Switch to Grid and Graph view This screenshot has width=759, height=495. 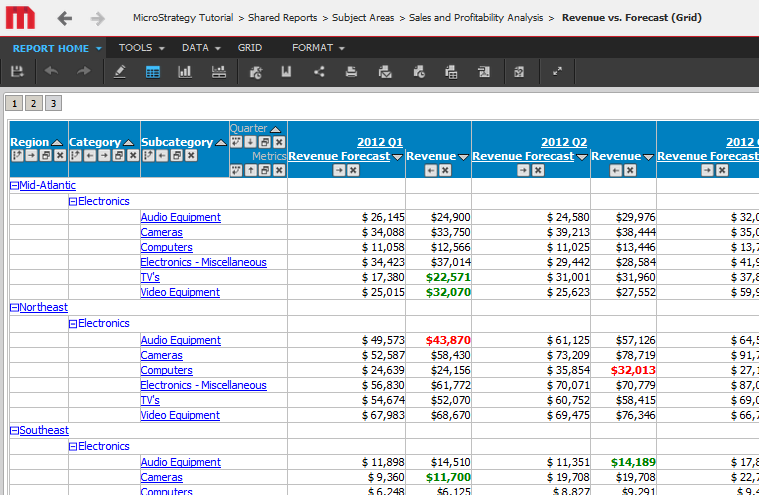[219, 72]
